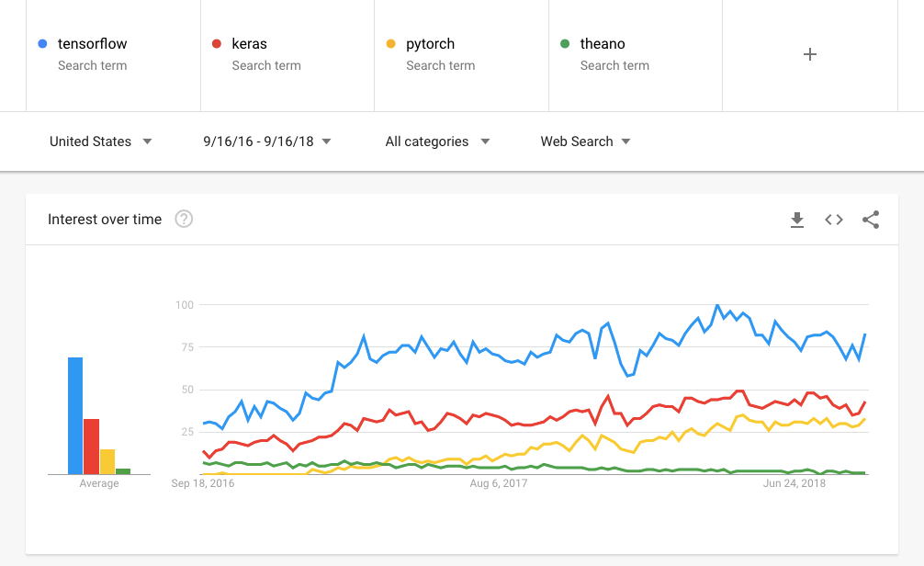Click the blue tensorflow average bar
Viewport: 924px width, 566px height.
(75, 415)
